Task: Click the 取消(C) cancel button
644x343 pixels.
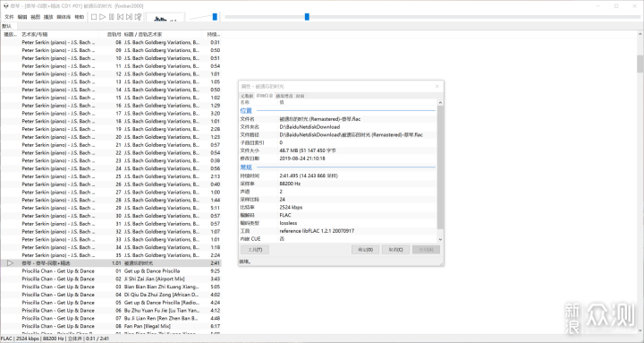Action: pos(395,250)
